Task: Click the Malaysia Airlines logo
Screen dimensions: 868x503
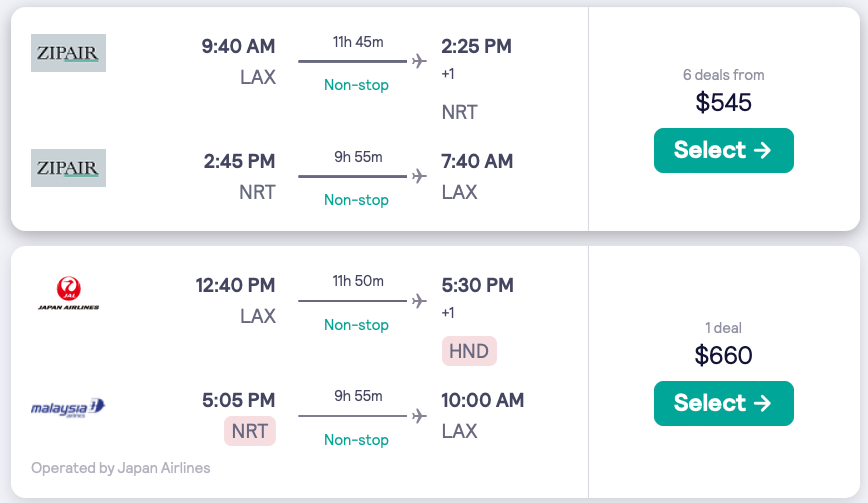Action: click(68, 407)
